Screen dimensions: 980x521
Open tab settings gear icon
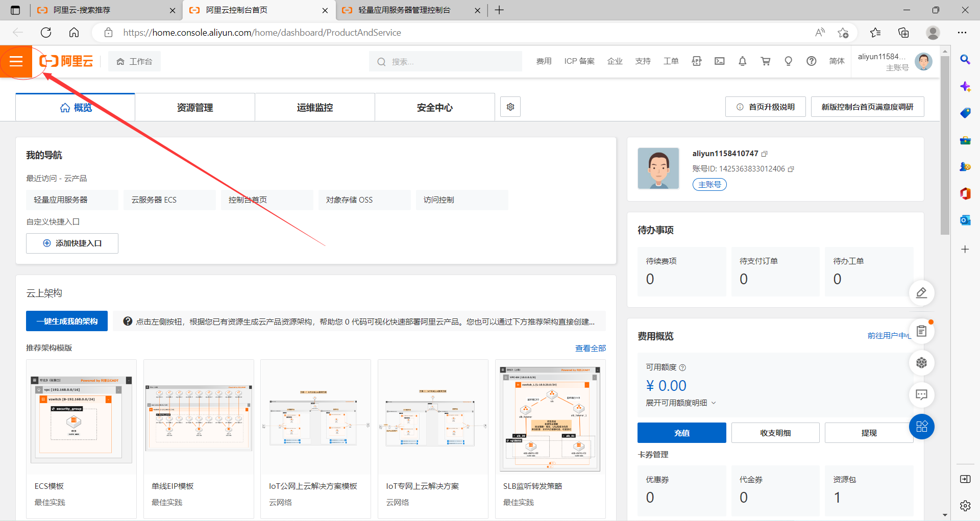coord(510,107)
